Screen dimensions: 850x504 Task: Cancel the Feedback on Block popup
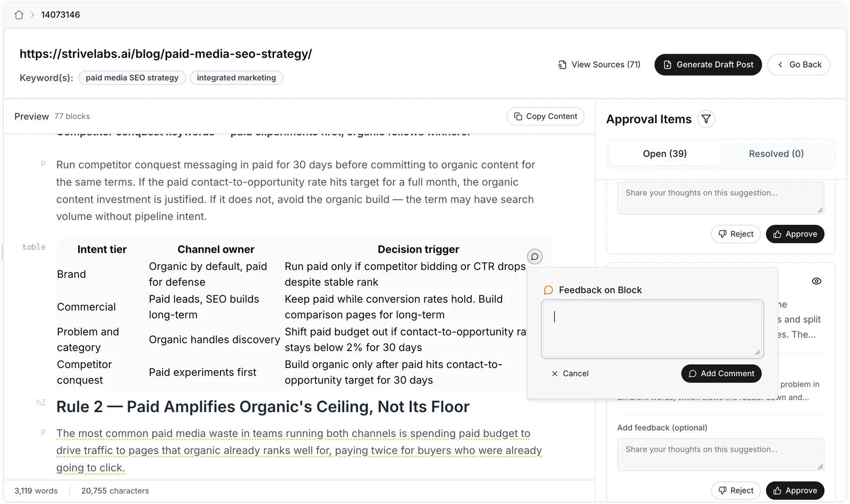click(x=570, y=373)
